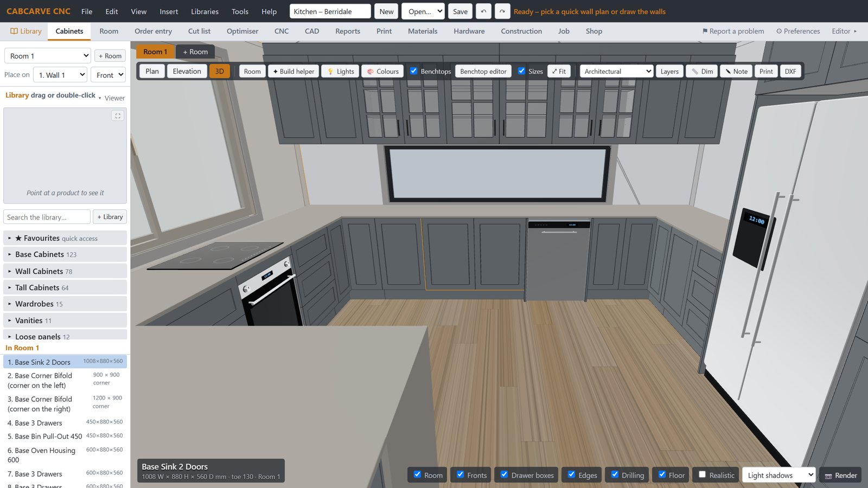Expand the Wardrobes category
The image size is (868, 488).
65,304
